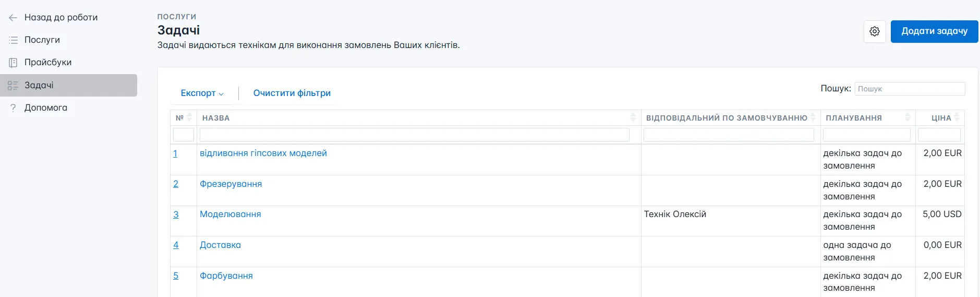
Task: Click the Прайсбуки book icon
Action: 13,63
